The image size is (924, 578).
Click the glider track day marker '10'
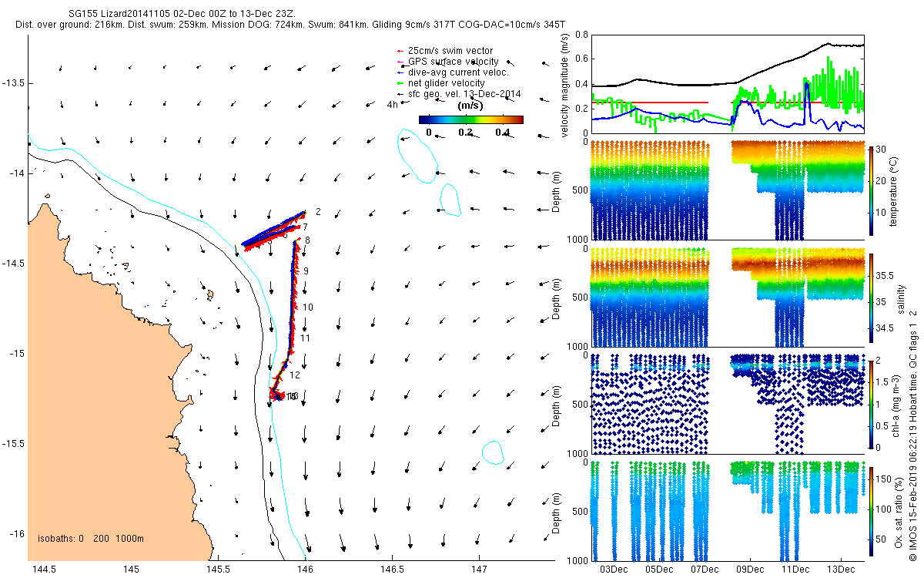[x=308, y=307]
